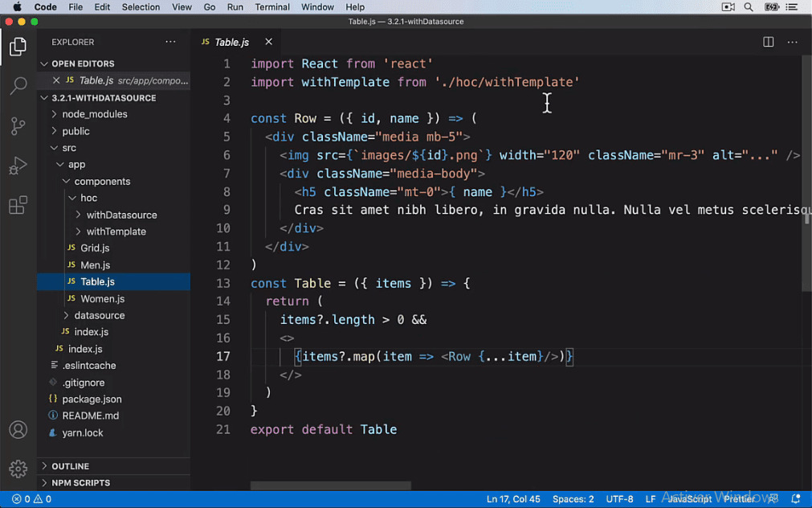Image resolution: width=812 pixels, height=508 pixels.
Task: Expand the NPM SCRIPTS section
Action: click(x=80, y=482)
